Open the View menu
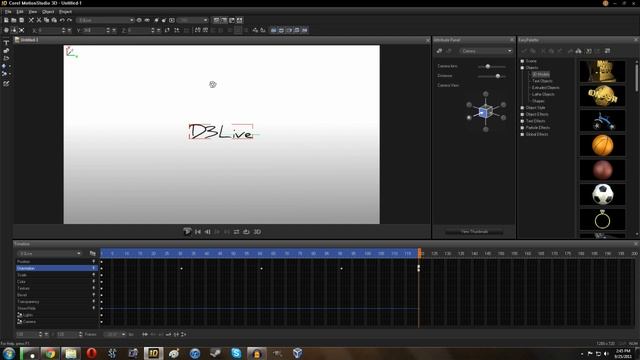640x360 pixels. coord(33,12)
